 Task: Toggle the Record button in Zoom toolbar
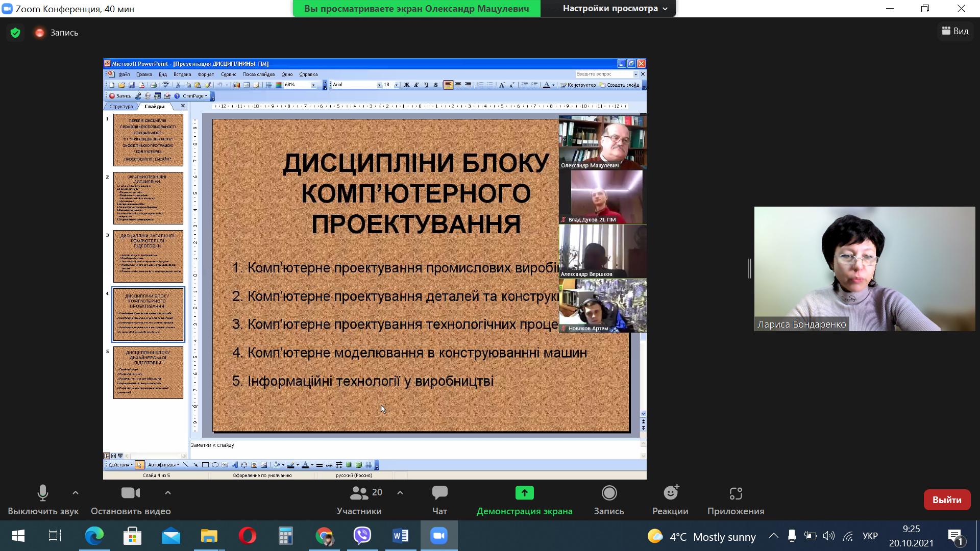pyautogui.click(x=609, y=493)
